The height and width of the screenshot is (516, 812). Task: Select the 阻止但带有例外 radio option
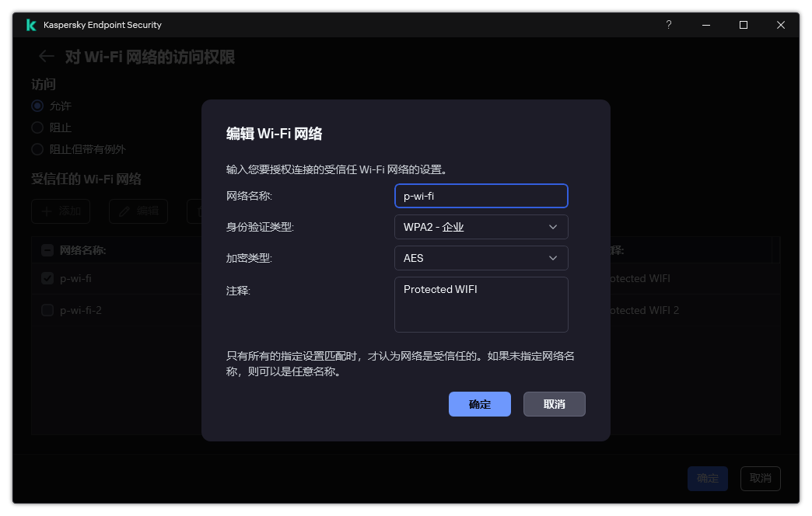tap(37, 149)
